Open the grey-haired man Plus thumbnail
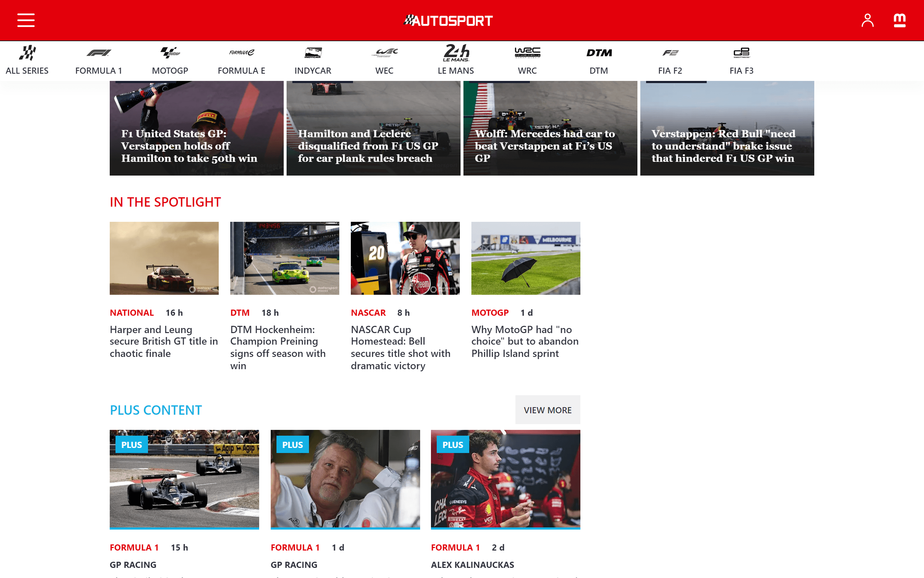 pyautogui.click(x=345, y=479)
